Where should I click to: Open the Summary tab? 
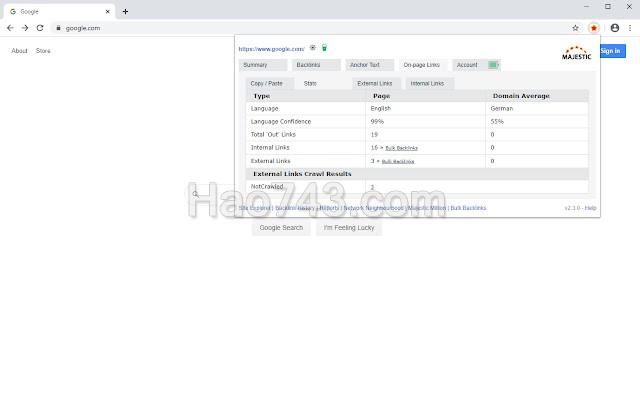click(263, 65)
